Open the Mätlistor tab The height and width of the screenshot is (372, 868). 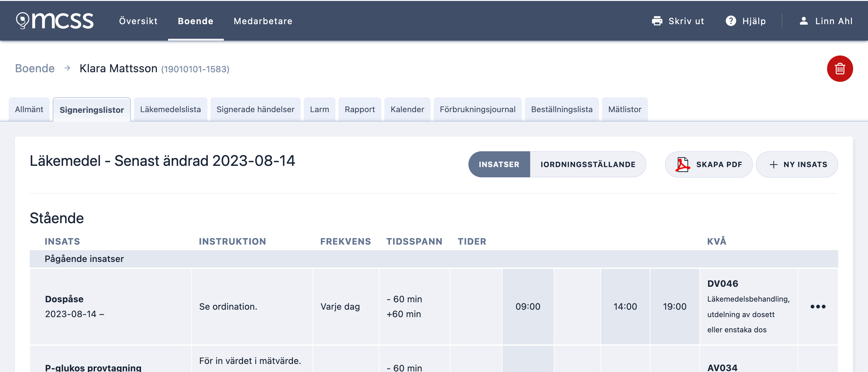tap(624, 109)
